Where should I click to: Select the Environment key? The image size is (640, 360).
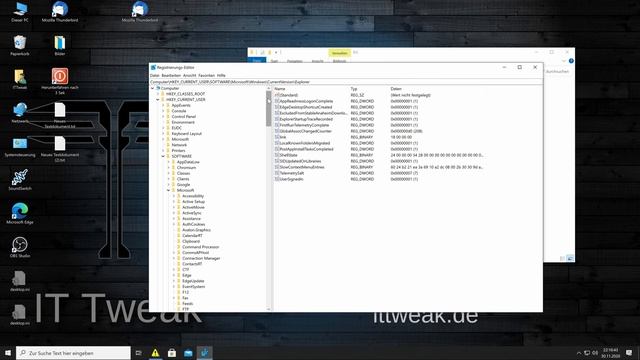[x=183, y=122]
